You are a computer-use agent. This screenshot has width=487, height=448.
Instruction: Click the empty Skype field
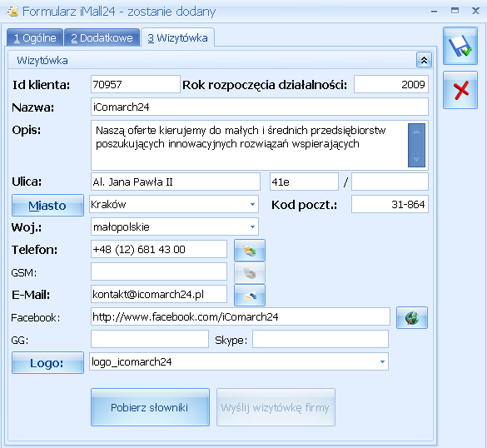click(321, 339)
